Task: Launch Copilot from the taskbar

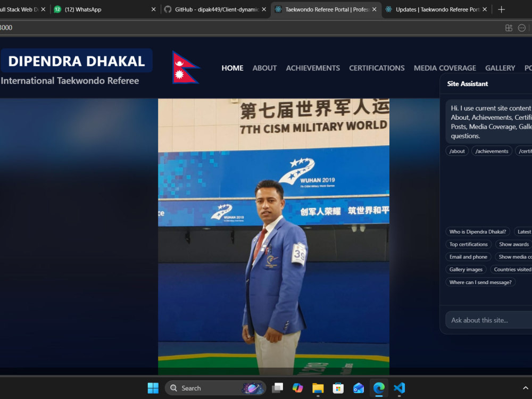Action: (297, 388)
